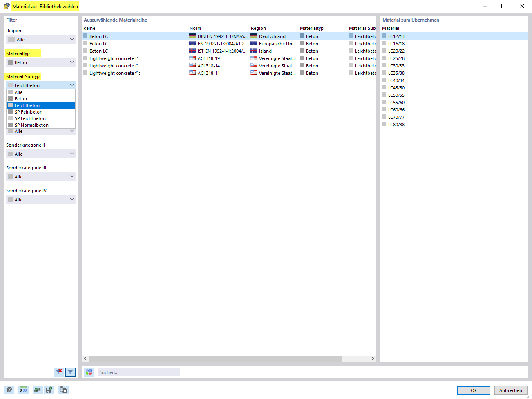Click the gray swatch next to LC12/13

point(384,36)
